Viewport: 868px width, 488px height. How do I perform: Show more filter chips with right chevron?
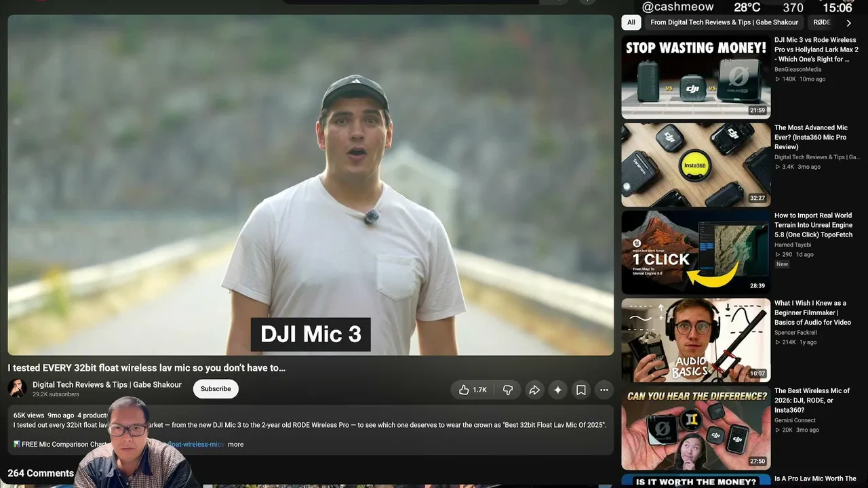(848, 22)
